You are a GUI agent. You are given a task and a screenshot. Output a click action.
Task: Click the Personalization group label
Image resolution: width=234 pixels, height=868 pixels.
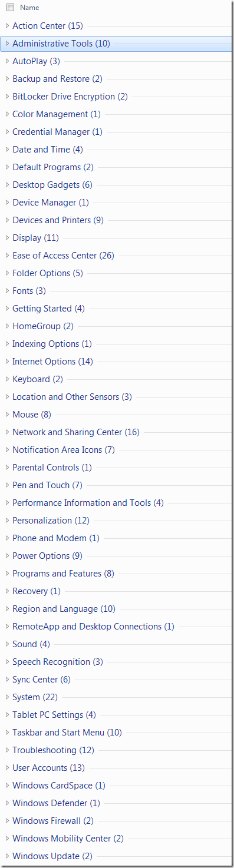pyautogui.click(x=51, y=521)
